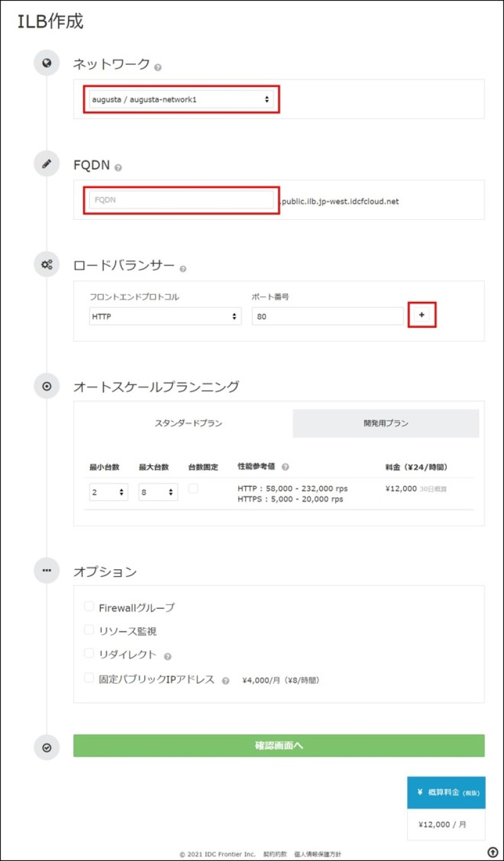Click the plus icon to add port
Image resolution: width=504 pixels, height=861 pixels.
(x=421, y=315)
